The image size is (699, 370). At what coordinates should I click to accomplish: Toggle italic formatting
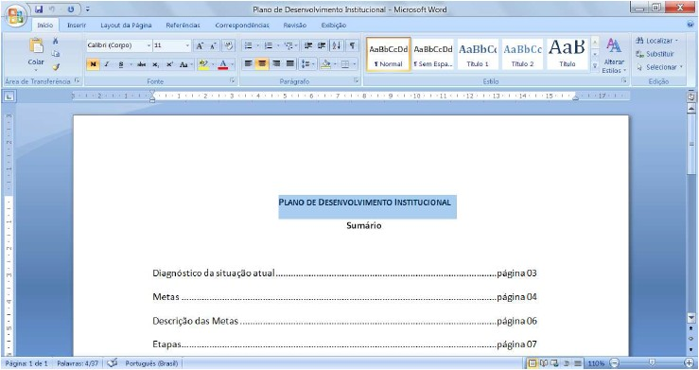[x=107, y=65]
